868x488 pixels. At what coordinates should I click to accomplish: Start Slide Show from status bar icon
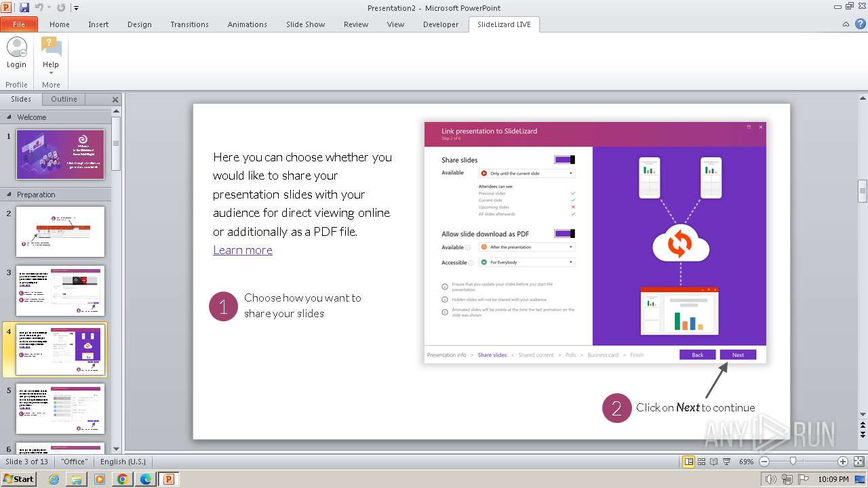click(726, 462)
